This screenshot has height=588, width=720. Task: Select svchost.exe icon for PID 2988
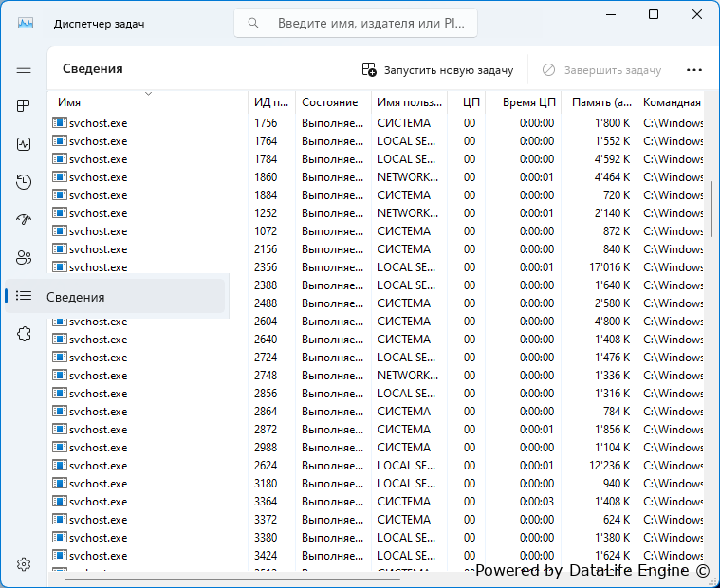(x=59, y=448)
